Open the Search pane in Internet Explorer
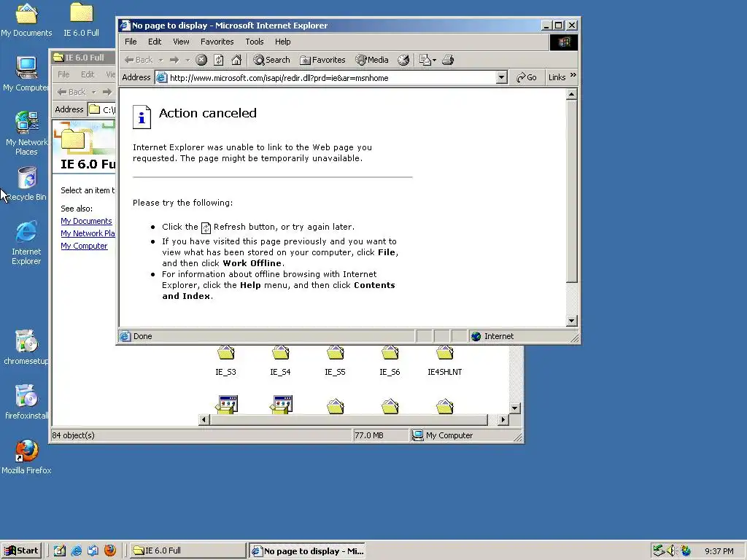This screenshot has width=747, height=560. [271, 60]
